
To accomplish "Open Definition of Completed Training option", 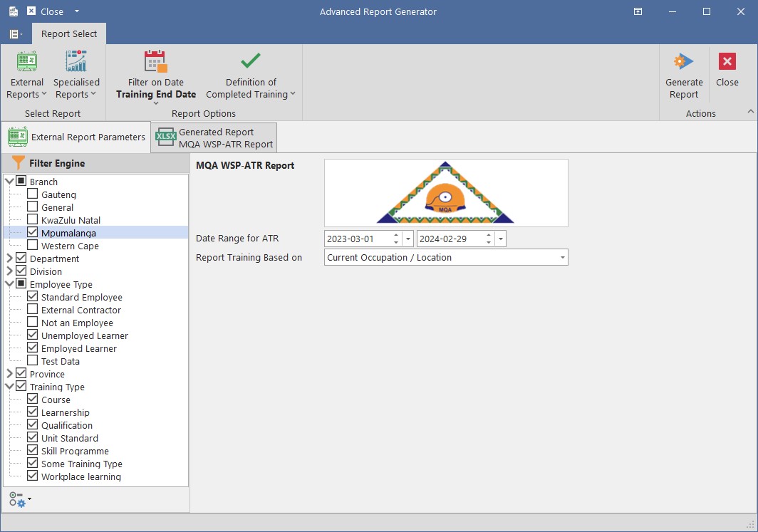I will [251, 75].
